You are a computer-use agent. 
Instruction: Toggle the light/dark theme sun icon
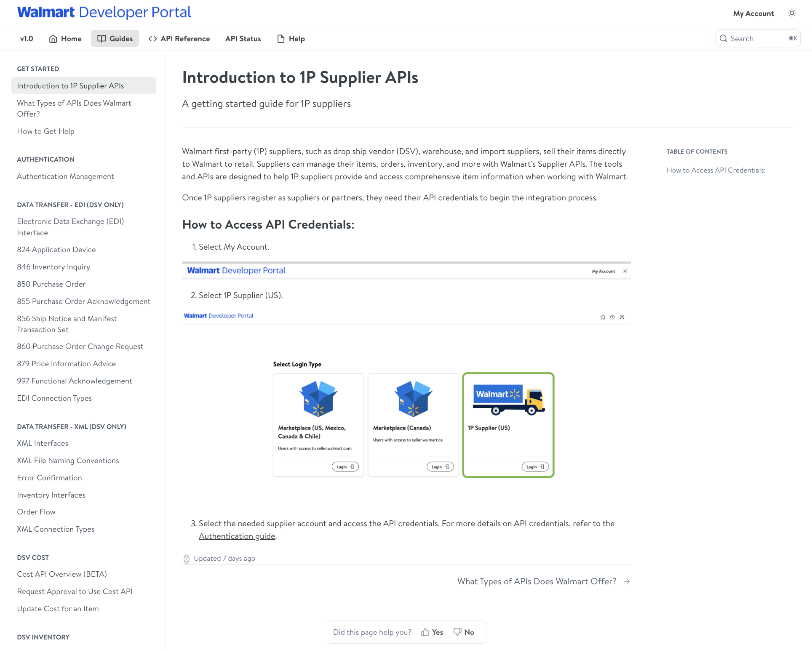click(792, 13)
